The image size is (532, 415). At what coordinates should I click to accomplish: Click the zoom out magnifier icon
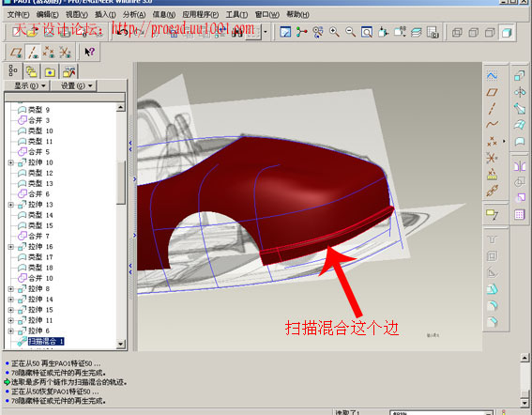[351, 32]
